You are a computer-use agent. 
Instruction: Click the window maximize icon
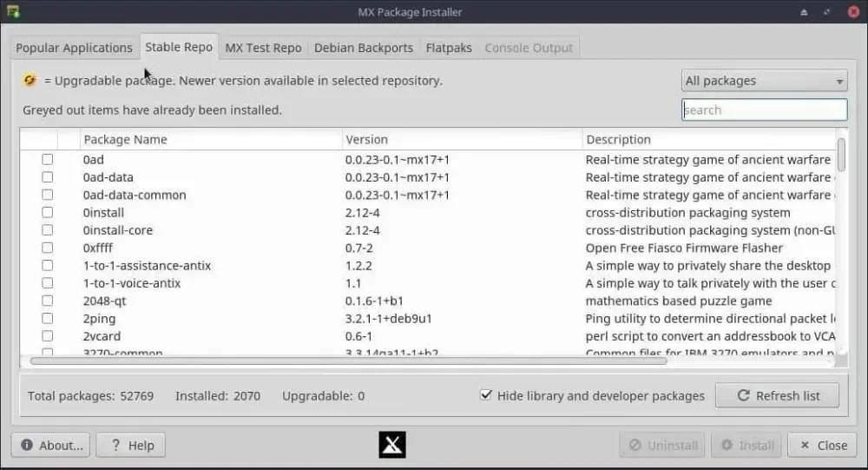tap(826, 11)
